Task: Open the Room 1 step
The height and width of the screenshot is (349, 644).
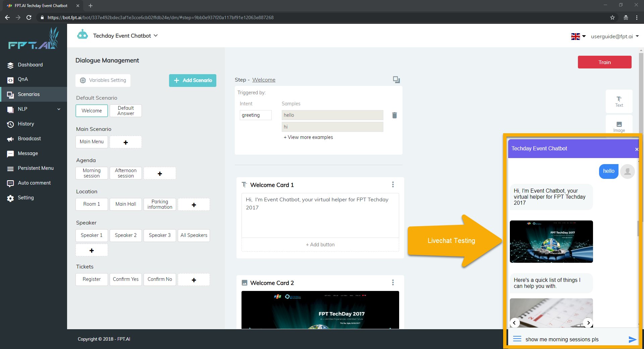Action: coord(92,204)
